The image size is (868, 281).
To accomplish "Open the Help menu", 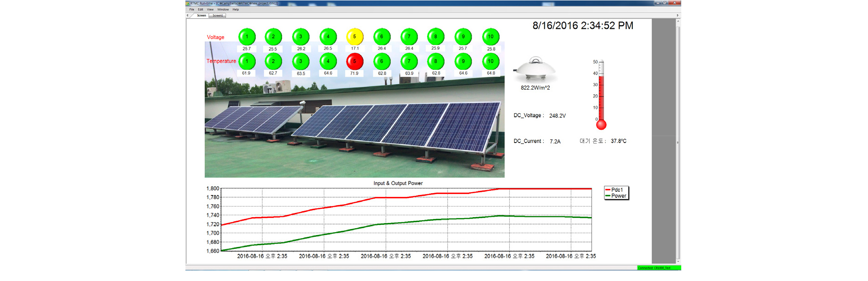I will (236, 9).
